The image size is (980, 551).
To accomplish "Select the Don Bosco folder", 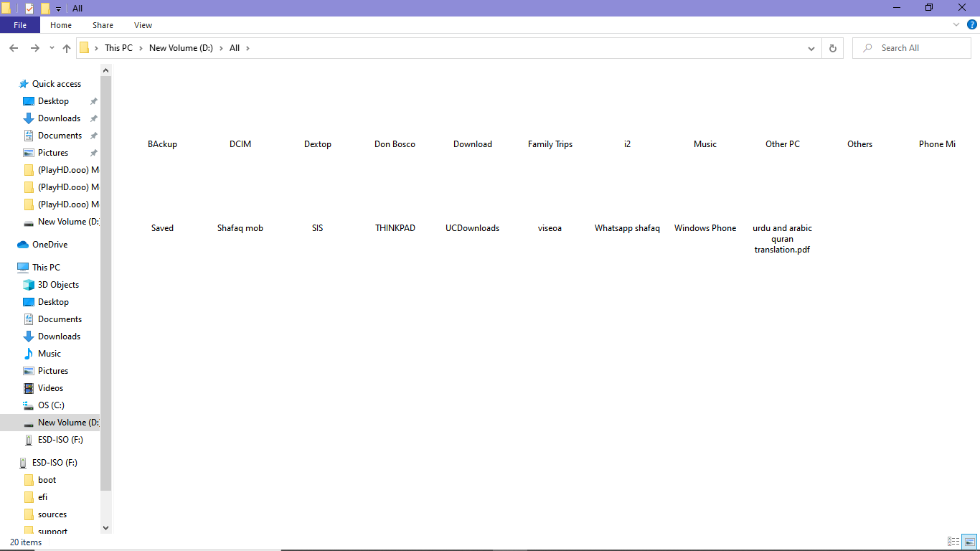I will pyautogui.click(x=395, y=144).
